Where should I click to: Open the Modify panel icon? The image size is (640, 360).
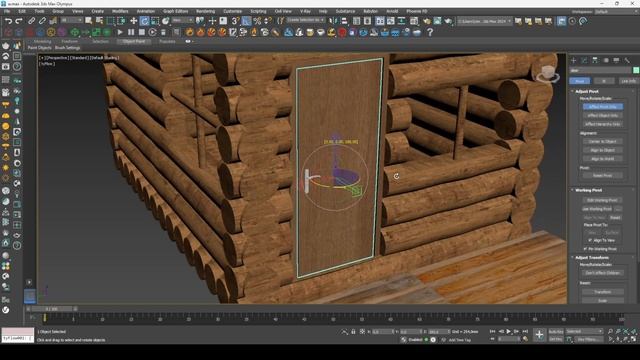click(584, 60)
